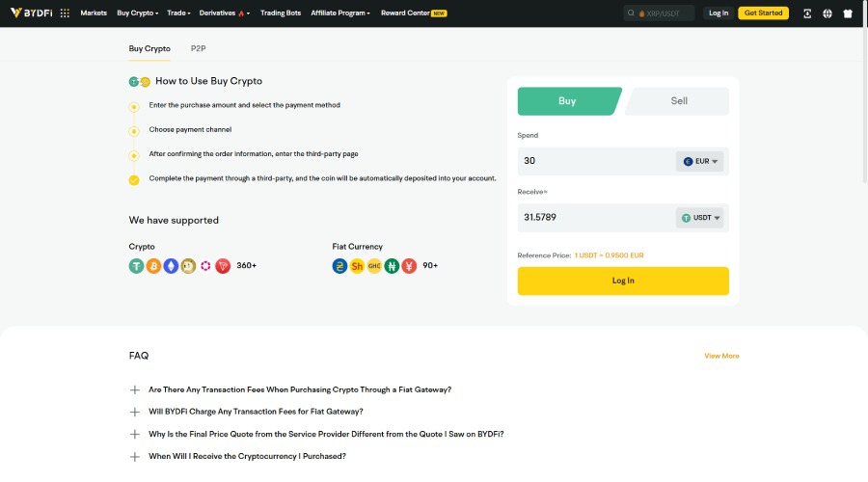Click the Ethereum crypto icon
The image size is (868, 482).
(171, 266)
